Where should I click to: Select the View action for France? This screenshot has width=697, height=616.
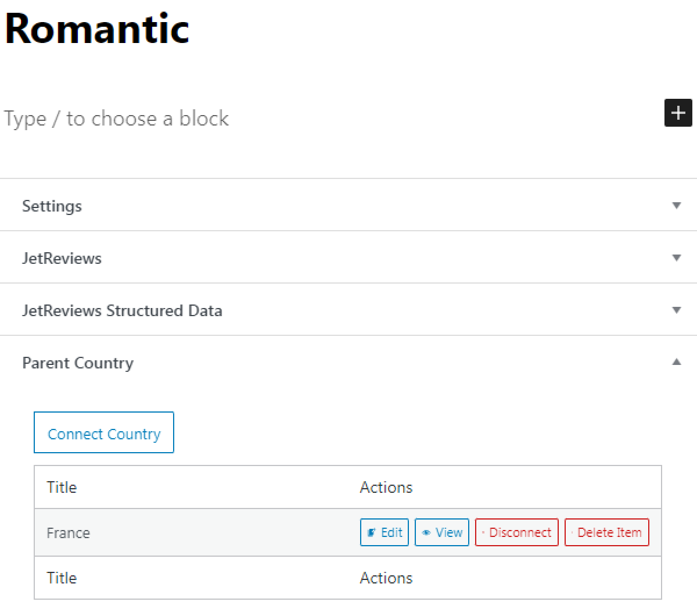point(441,532)
